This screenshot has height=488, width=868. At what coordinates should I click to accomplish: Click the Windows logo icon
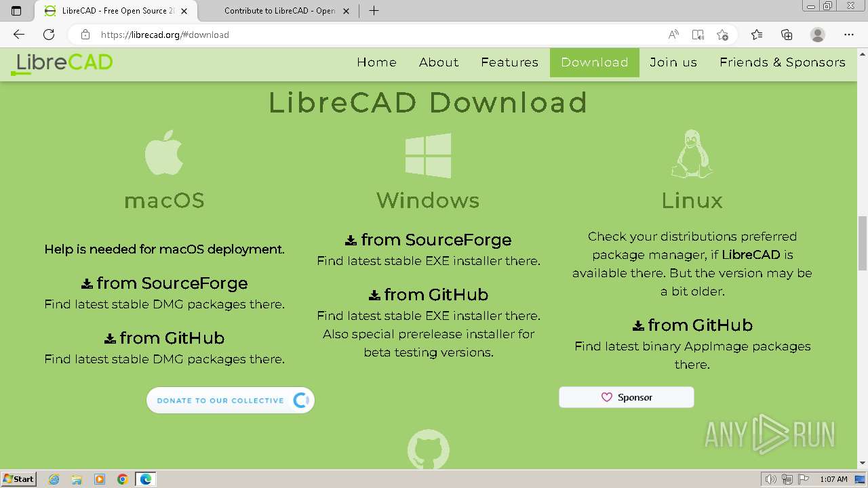point(428,156)
